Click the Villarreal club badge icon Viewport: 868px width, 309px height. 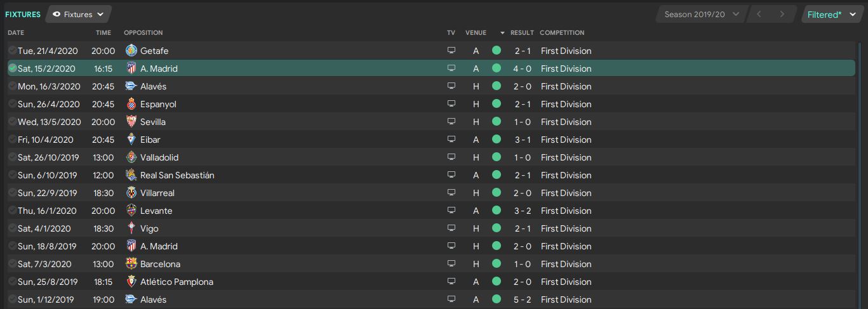point(131,193)
